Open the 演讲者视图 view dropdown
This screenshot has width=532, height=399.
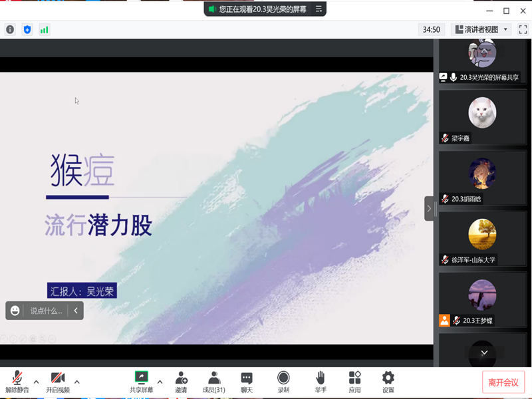coord(481,29)
